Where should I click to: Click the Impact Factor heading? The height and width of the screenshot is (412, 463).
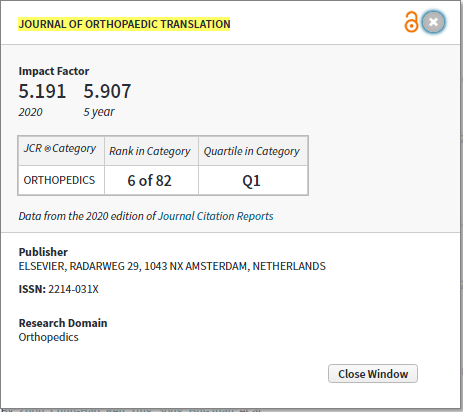(x=54, y=71)
